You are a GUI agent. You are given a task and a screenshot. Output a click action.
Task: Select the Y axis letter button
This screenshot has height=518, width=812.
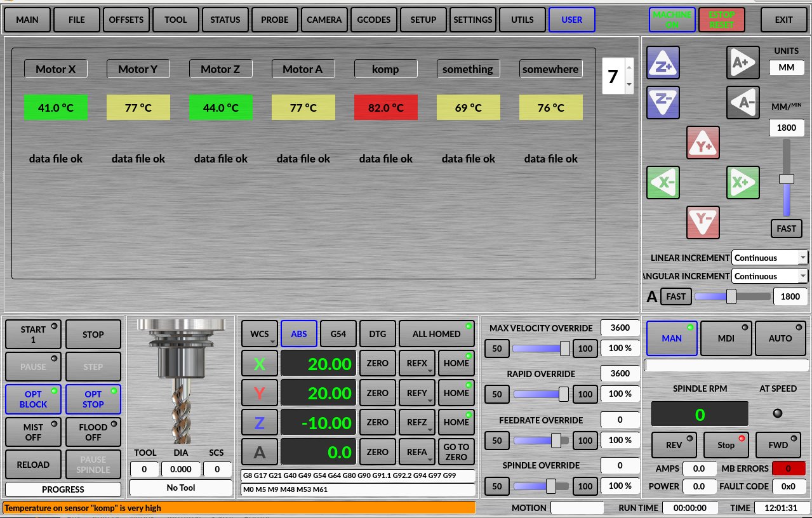260,393
